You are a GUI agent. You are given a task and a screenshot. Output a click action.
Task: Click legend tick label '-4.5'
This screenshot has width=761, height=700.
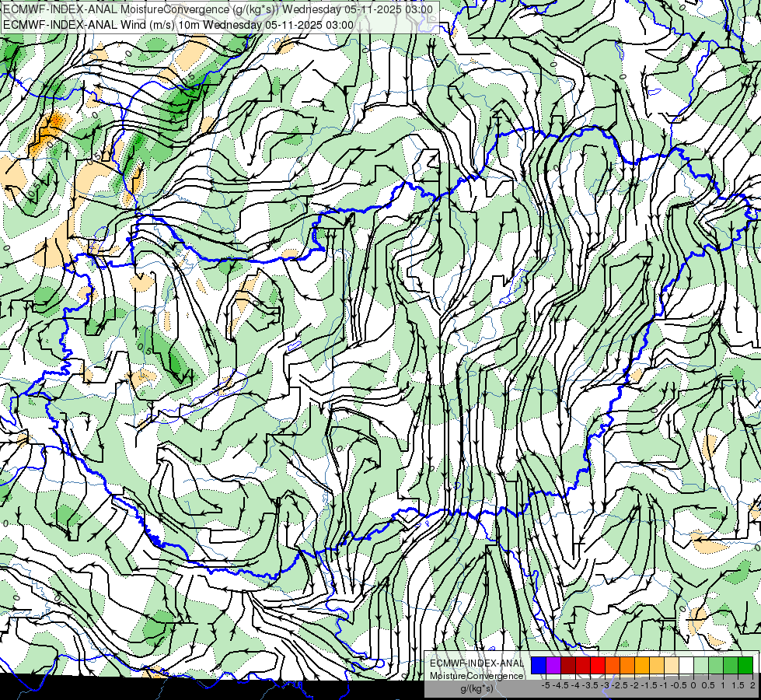(x=560, y=685)
